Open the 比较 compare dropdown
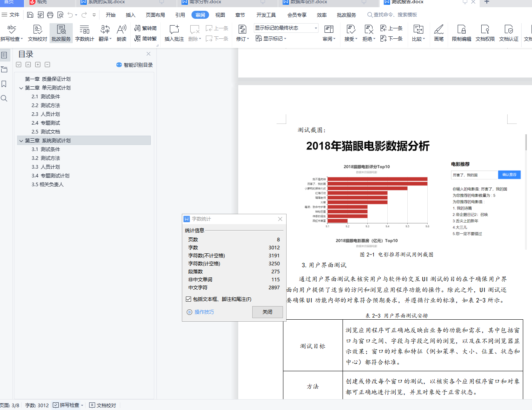The height and width of the screenshot is (410, 532). click(x=418, y=33)
